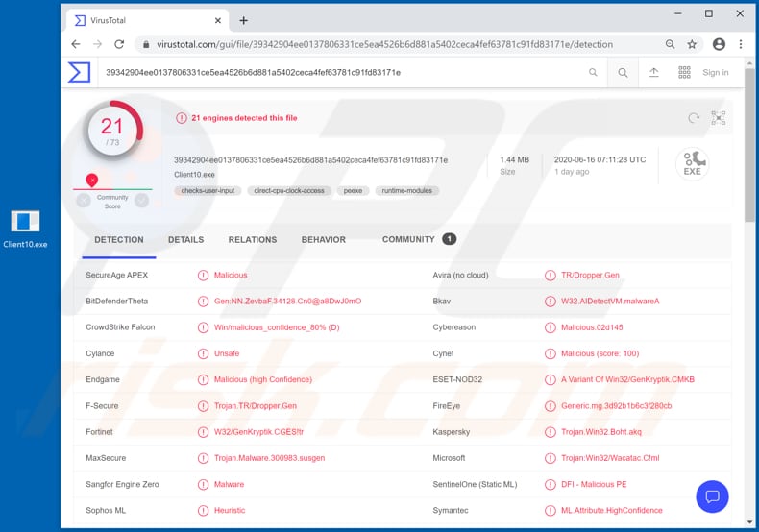The image size is (759, 532).
Task: Click the Symantec ML.Attribute.HighConfidence result
Action: point(612,510)
